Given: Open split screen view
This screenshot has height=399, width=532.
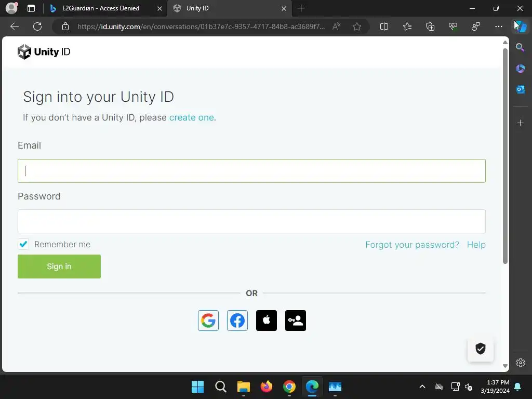Looking at the screenshot, I should point(384,26).
